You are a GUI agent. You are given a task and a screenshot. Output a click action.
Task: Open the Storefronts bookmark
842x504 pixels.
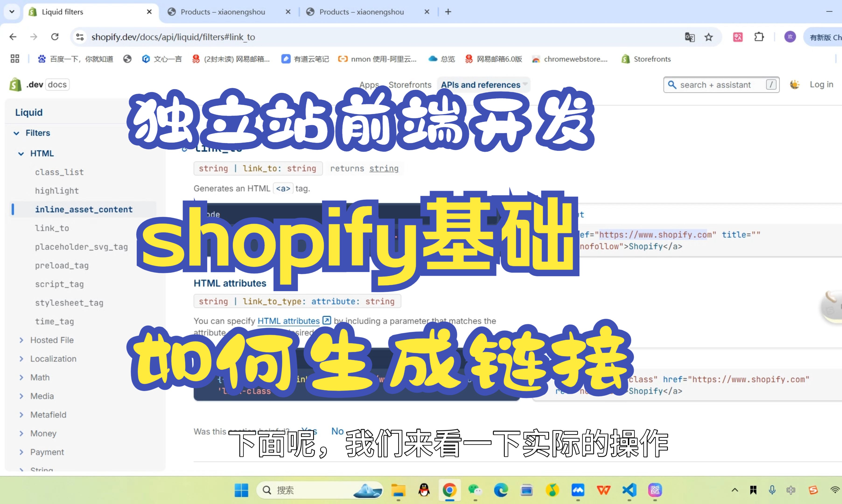(x=646, y=59)
